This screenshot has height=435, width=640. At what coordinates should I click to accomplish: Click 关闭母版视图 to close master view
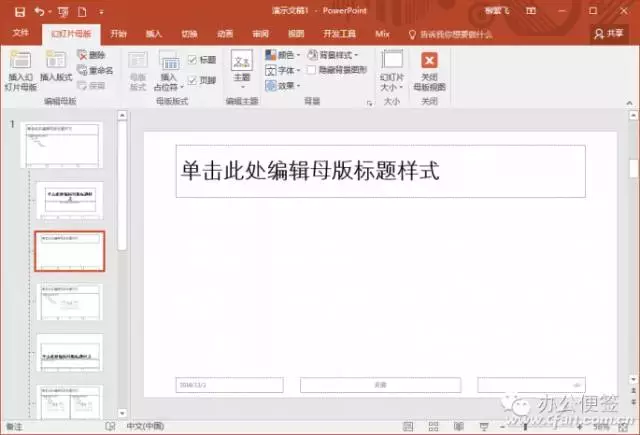[429, 71]
